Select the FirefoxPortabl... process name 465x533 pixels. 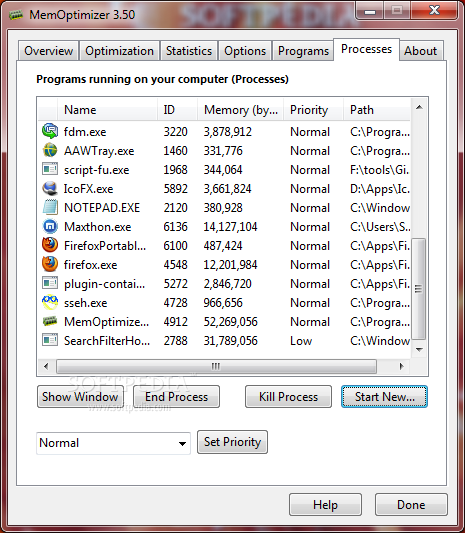[105, 246]
